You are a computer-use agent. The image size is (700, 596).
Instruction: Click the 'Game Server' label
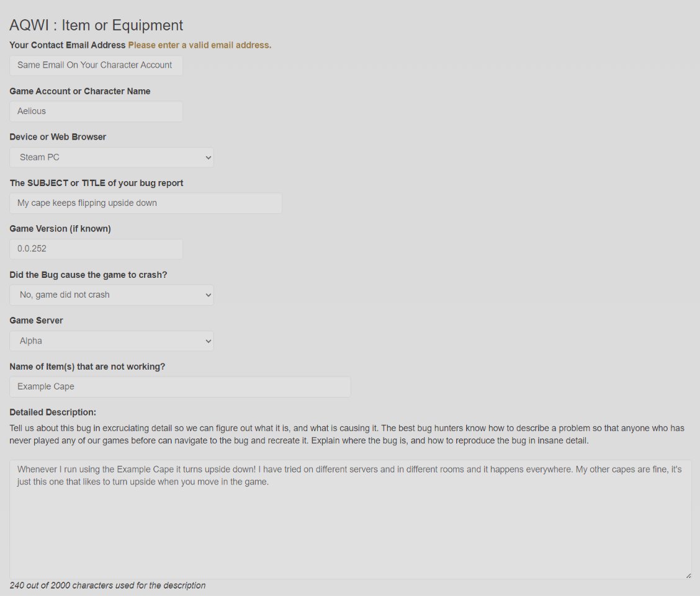point(36,320)
